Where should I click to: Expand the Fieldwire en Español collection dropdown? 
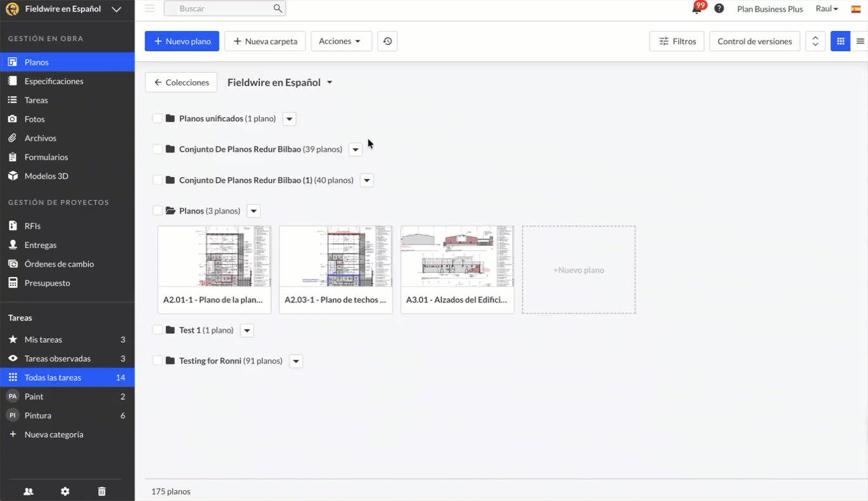click(330, 83)
